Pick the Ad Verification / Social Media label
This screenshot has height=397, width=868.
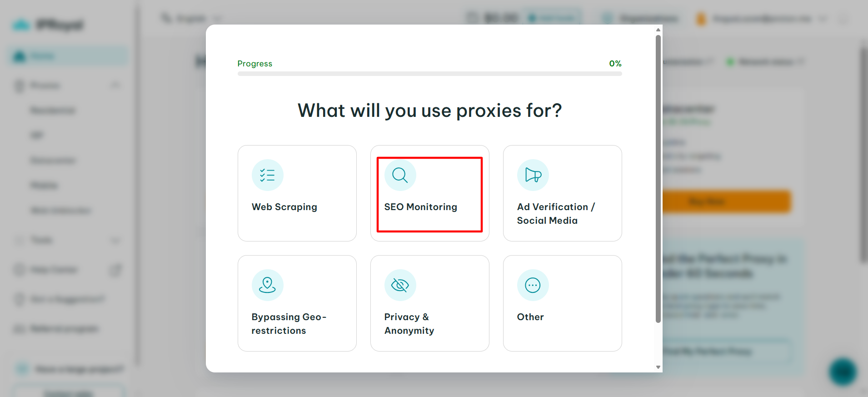tap(556, 214)
